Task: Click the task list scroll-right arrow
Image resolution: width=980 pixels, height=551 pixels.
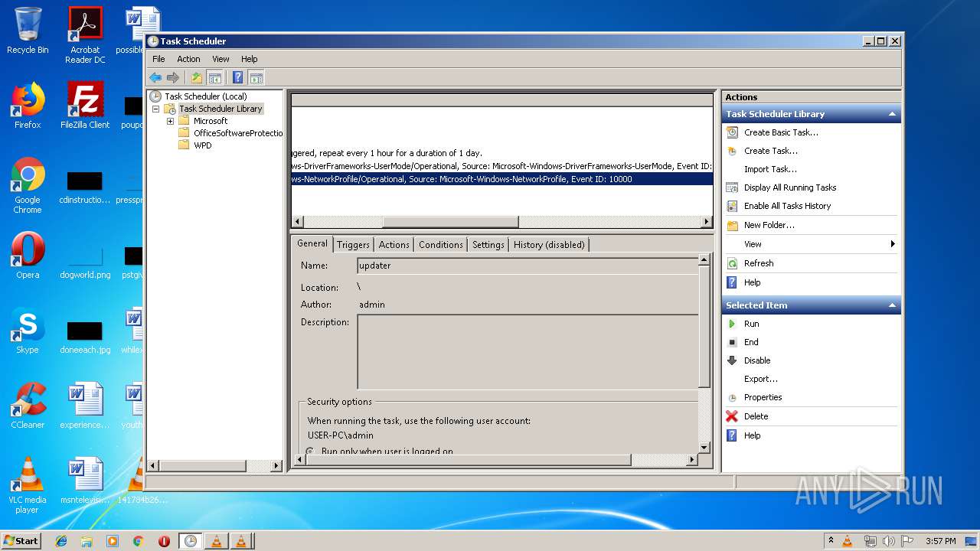Action: click(707, 222)
